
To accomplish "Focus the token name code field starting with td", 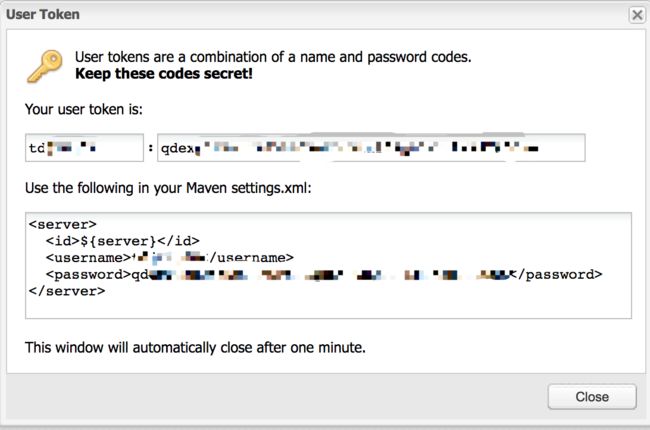I will 85,148.
